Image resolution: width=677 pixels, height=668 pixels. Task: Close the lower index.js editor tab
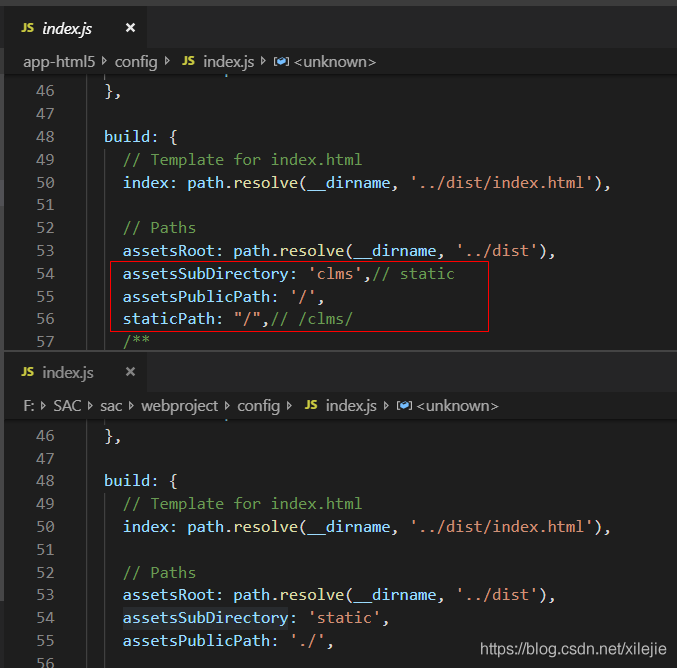tap(130, 372)
